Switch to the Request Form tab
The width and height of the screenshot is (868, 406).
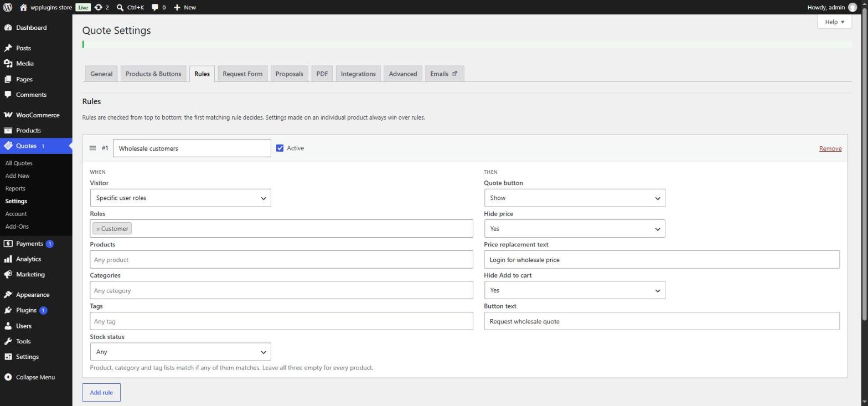[242, 74]
